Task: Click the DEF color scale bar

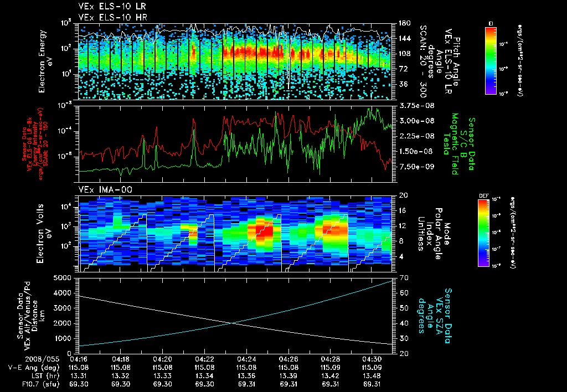Action: (x=484, y=233)
